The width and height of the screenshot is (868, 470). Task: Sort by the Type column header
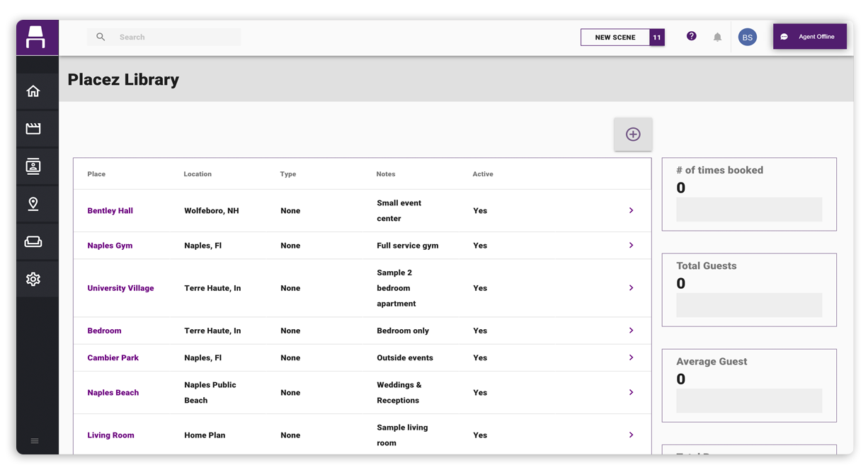[287, 174]
